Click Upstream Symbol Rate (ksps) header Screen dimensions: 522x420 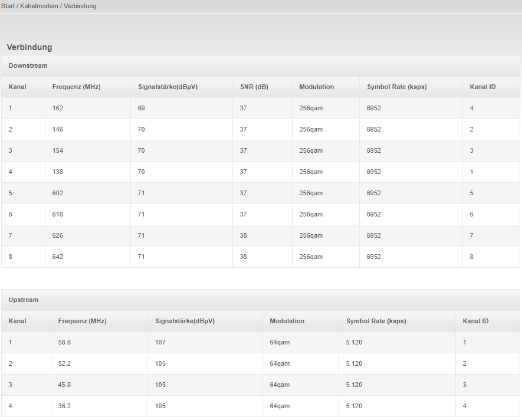click(376, 321)
